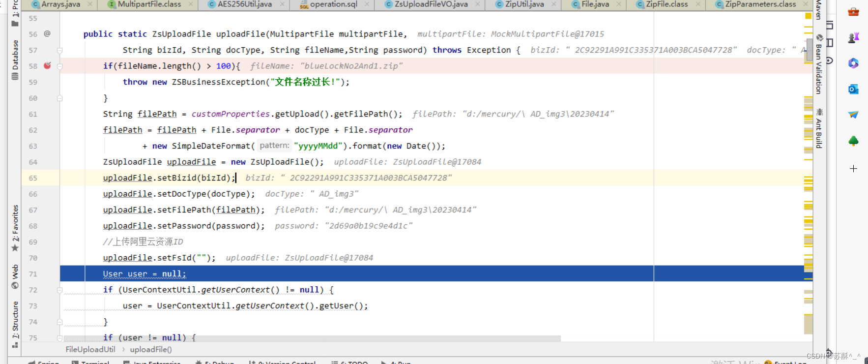Click the '//上传阿里云资源ID' comment

pos(143,242)
